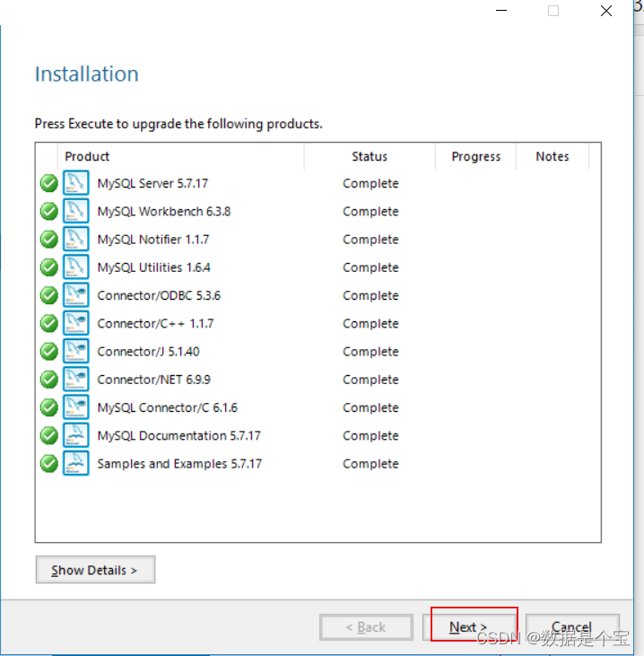Click green checkmark beside Connector/J 5.1.40
The width and height of the screenshot is (644, 656).
(49, 352)
